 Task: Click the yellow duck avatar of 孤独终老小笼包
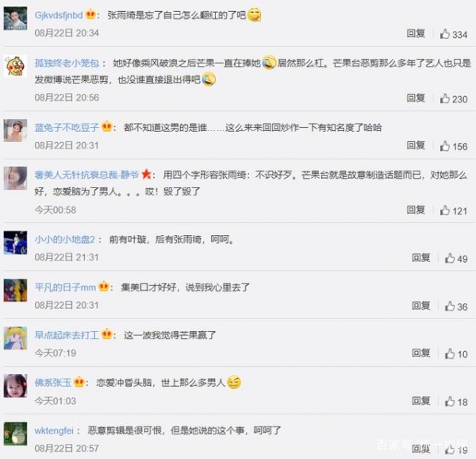pos(15,66)
